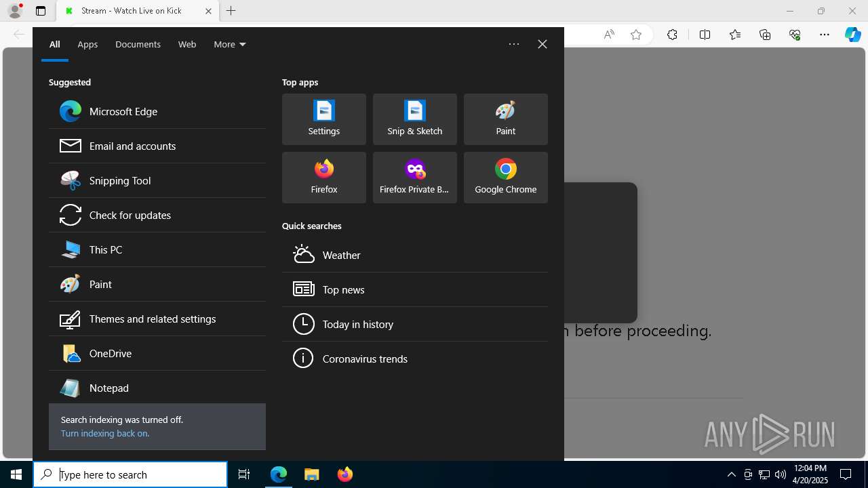The image size is (868, 488).
Task: Switch to the Web search tab
Action: [187, 44]
